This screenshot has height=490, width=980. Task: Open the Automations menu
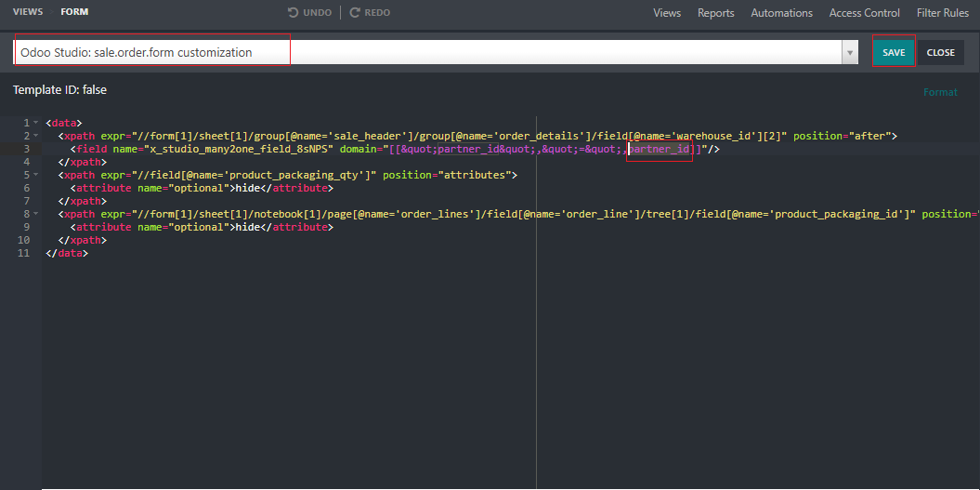point(782,12)
